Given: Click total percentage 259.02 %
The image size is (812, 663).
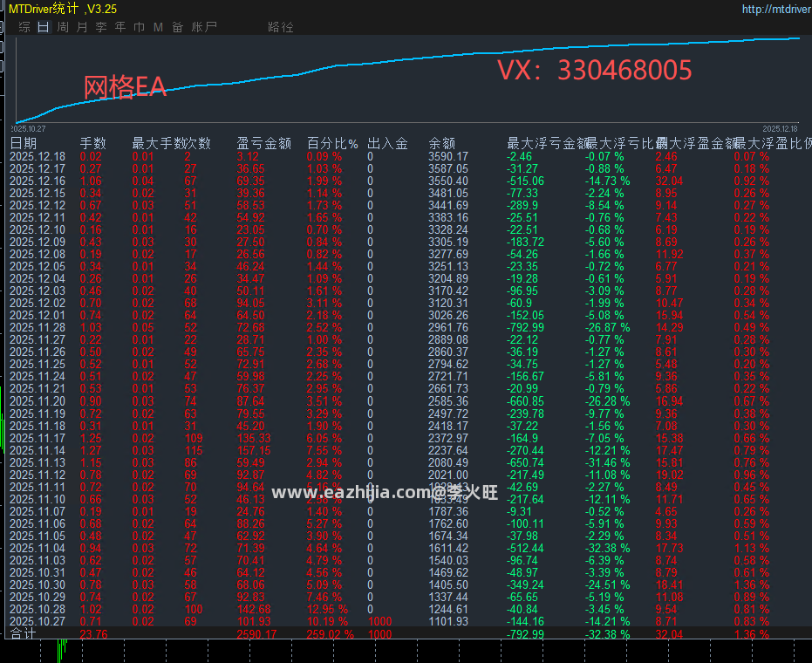Looking at the screenshot, I should coord(331,634).
